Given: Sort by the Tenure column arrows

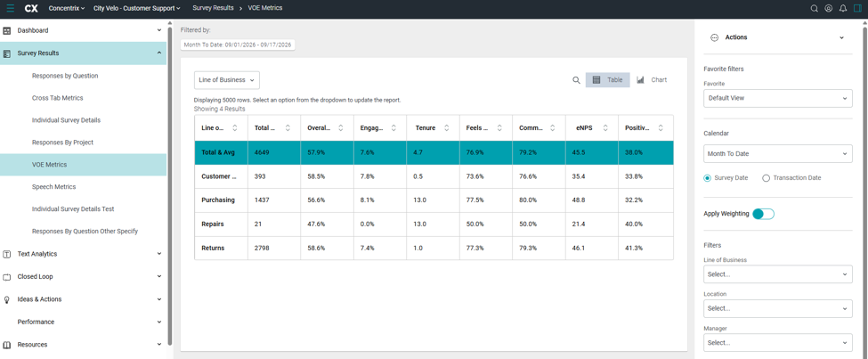Looking at the screenshot, I should pyautogui.click(x=447, y=128).
